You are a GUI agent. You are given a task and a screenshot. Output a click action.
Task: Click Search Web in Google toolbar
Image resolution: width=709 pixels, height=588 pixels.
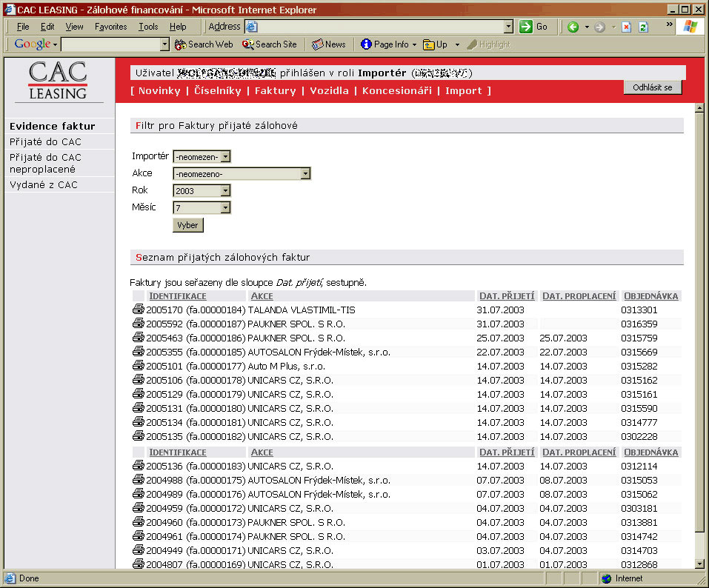coord(204,44)
